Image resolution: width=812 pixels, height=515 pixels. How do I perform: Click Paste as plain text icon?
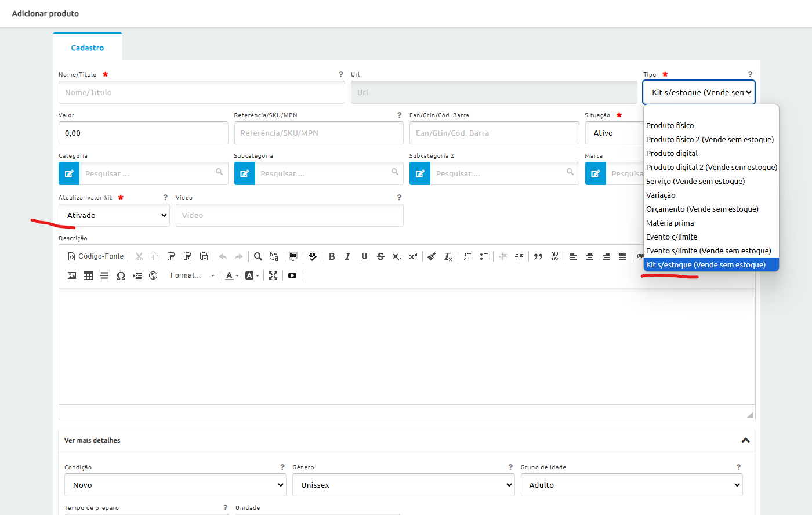point(188,256)
